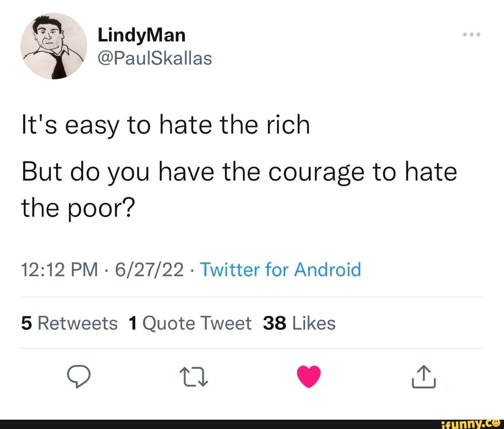Click the line "It's easy to hate the rich"
Viewport: 504px width, 429px height.
[x=166, y=125]
